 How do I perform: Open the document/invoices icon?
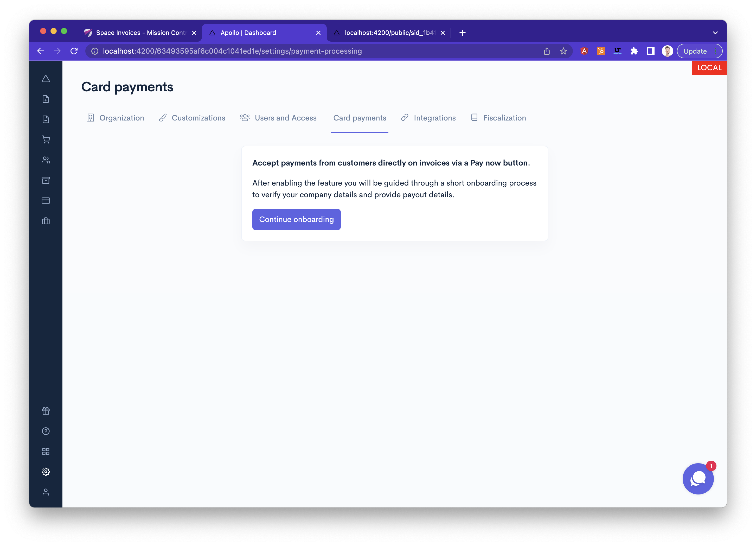(x=46, y=119)
